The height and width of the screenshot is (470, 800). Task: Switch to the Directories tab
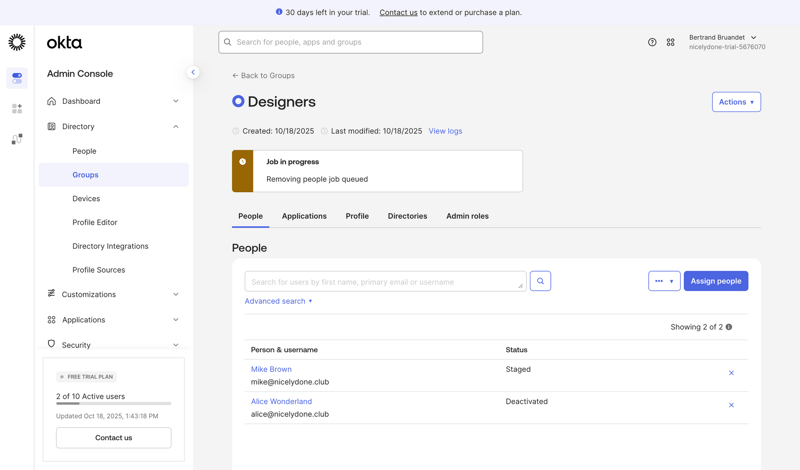(407, 216)
